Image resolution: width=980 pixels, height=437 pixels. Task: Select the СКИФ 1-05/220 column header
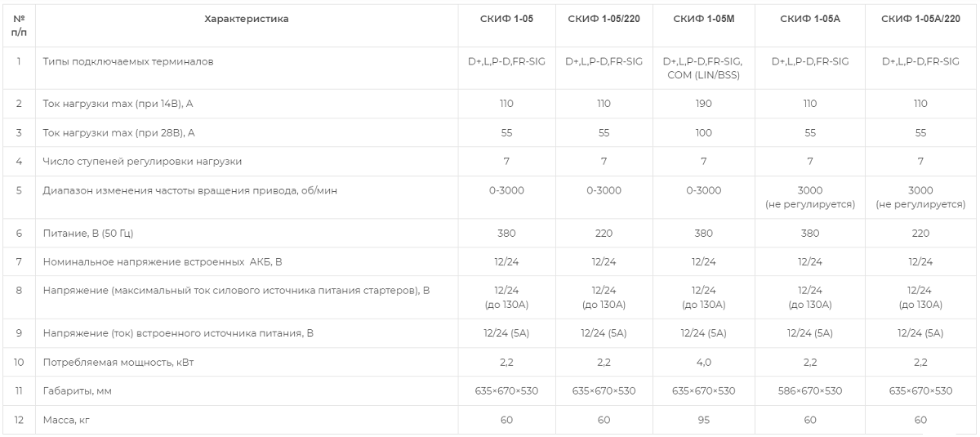coord(604,19)
